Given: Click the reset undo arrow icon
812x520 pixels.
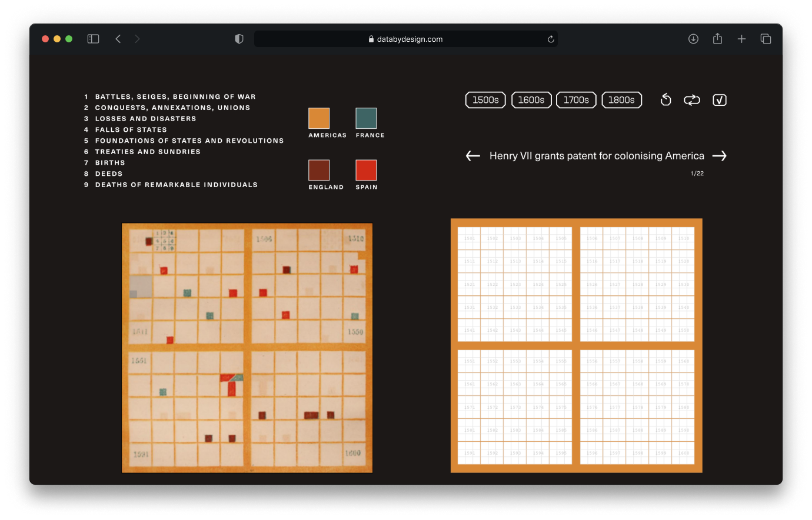Looking at the screenshot, I should click(x=665, y=100).
